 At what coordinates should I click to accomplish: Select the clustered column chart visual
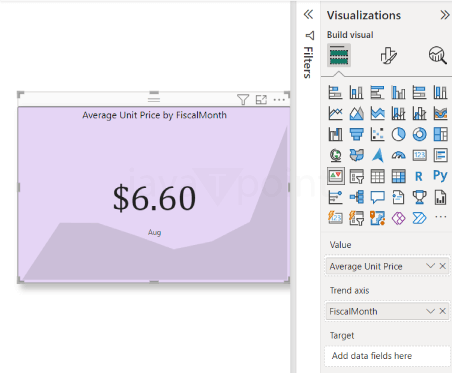point(398,92)
